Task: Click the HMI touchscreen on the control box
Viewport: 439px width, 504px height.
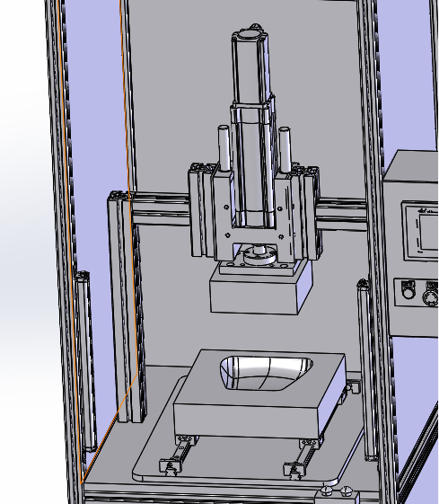Action: pos(429,233)
